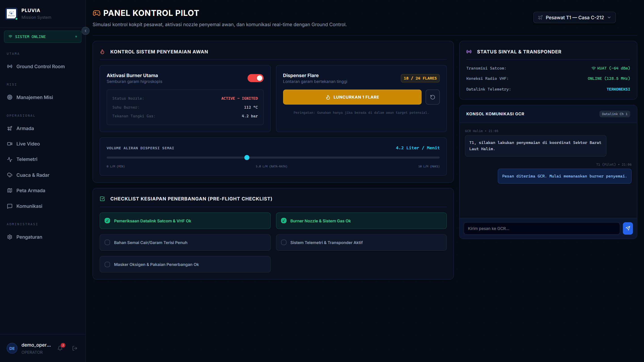Click the Telemetri pulse icon
Viewport: 644px width, 362px height.
[10, 159]
